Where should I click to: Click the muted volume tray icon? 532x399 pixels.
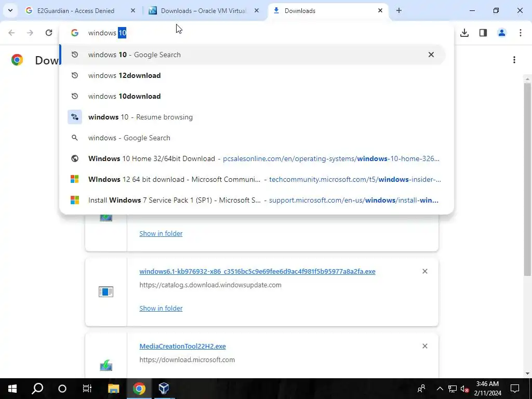coord(465,389)
